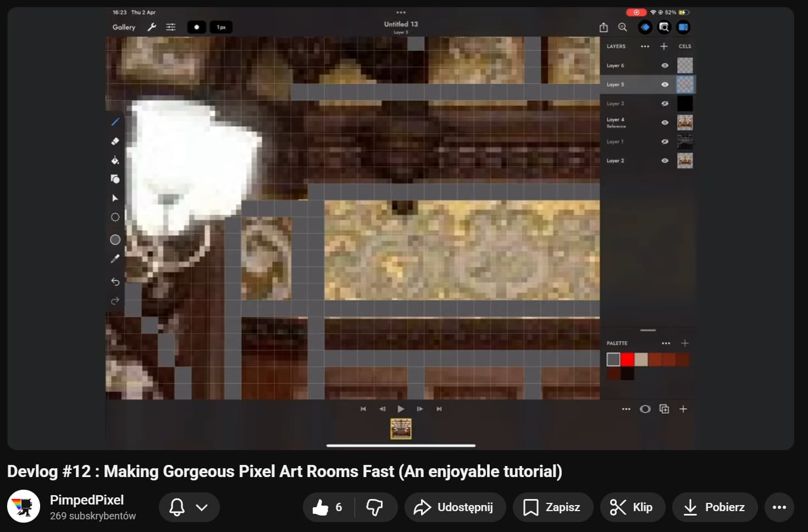Activate the dotted circle selection tool

[x=115, y=217]
